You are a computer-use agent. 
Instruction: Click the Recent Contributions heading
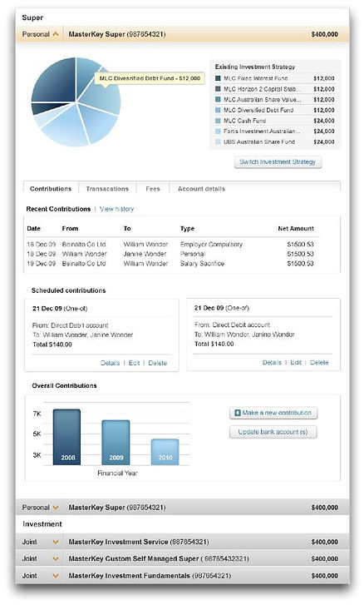click(58, 209)
